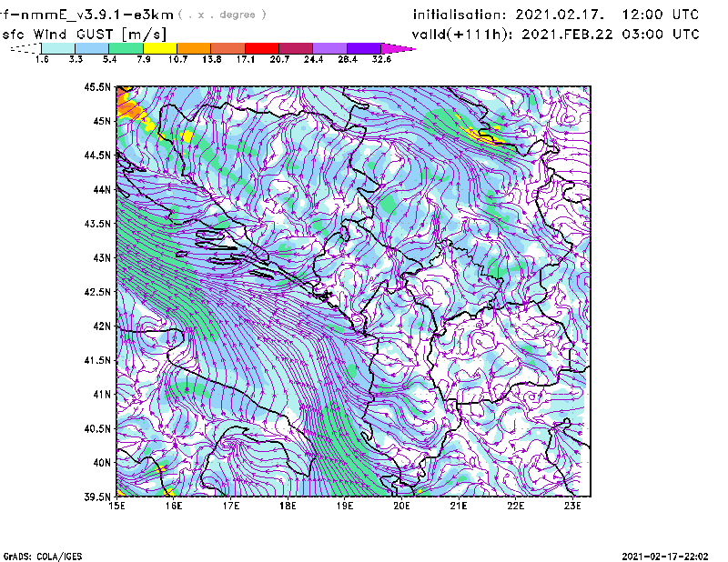The width and height of the screenshot is (728, 562).
Task: Click the legend value 17.1
Action: click(246, 59)
